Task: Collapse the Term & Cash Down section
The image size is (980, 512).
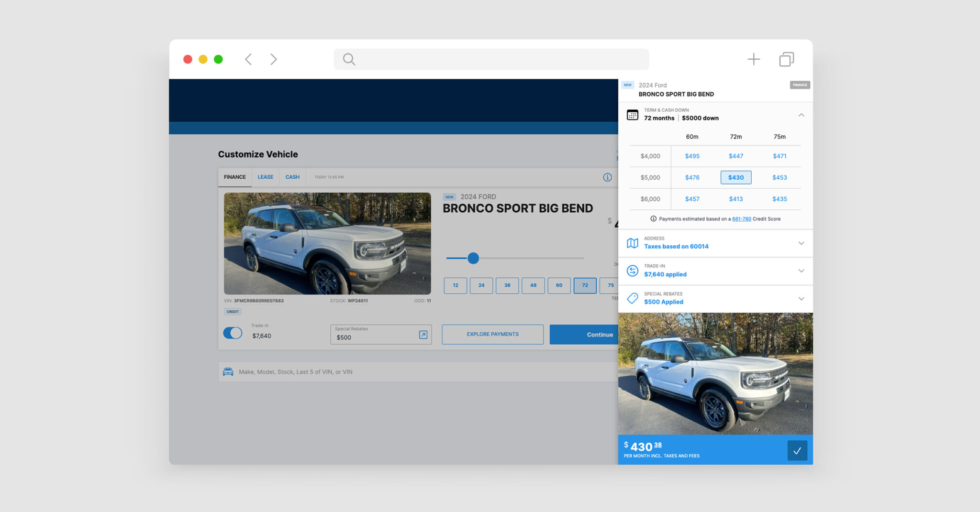Action: coord(801,115)
